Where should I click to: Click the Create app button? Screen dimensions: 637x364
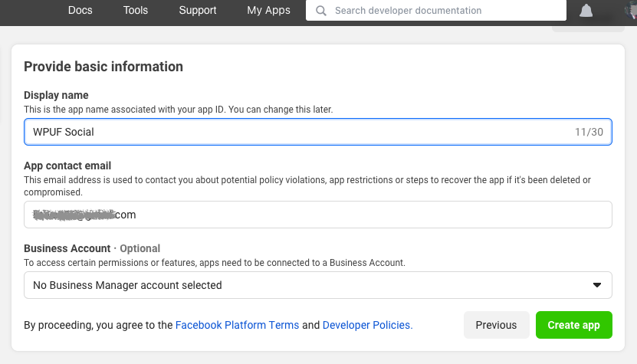[x=573, y=325]
